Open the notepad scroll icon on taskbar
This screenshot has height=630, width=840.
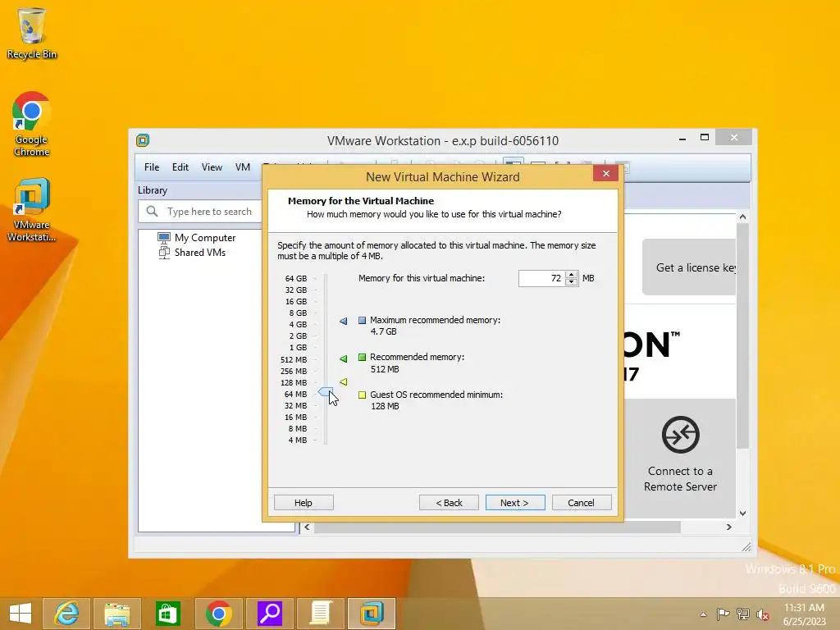pos(321,614)
